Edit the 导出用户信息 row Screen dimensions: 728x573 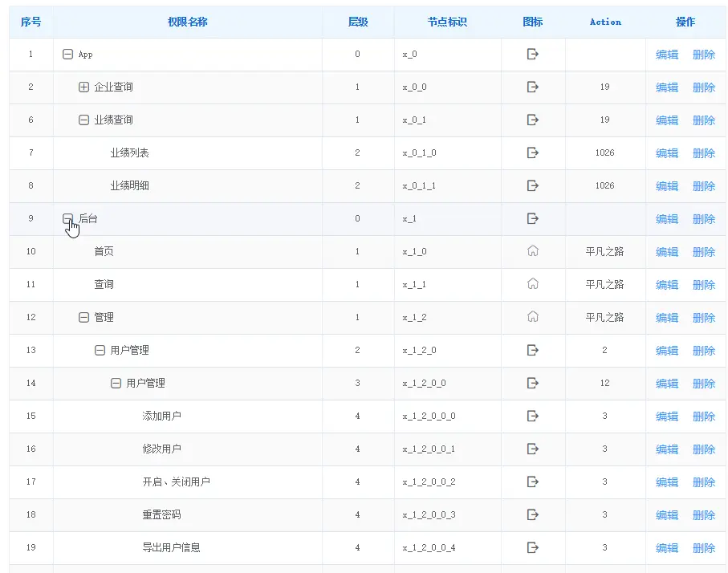667,549
